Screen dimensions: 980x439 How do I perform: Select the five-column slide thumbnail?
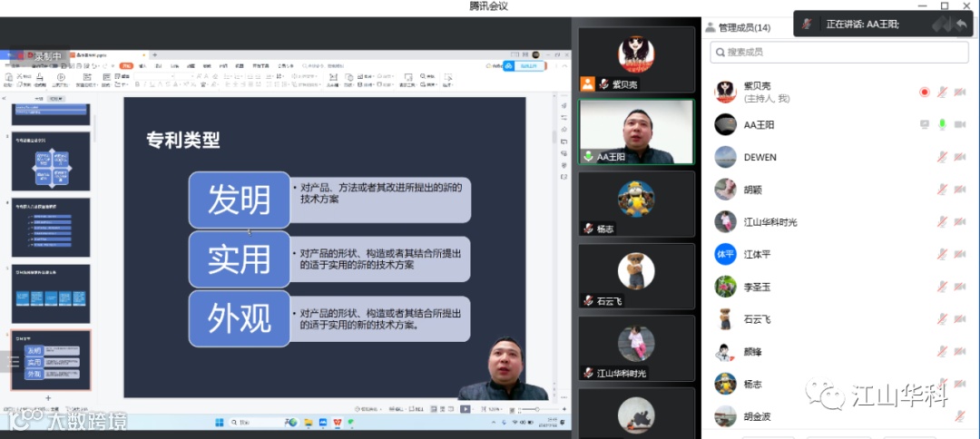(51, 294)
